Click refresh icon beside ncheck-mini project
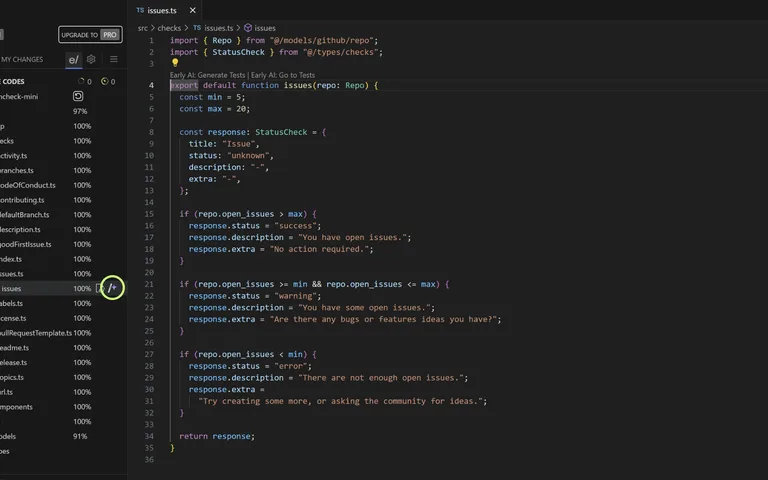The height and width of the screenshot is (480, 768). [x=78, y=96]
